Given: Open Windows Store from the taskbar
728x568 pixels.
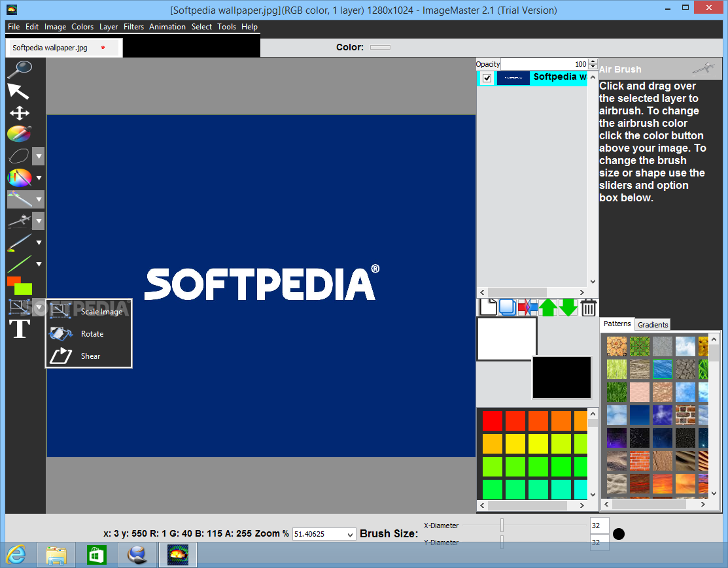Looking at the screenshot, I should point(97,555).
